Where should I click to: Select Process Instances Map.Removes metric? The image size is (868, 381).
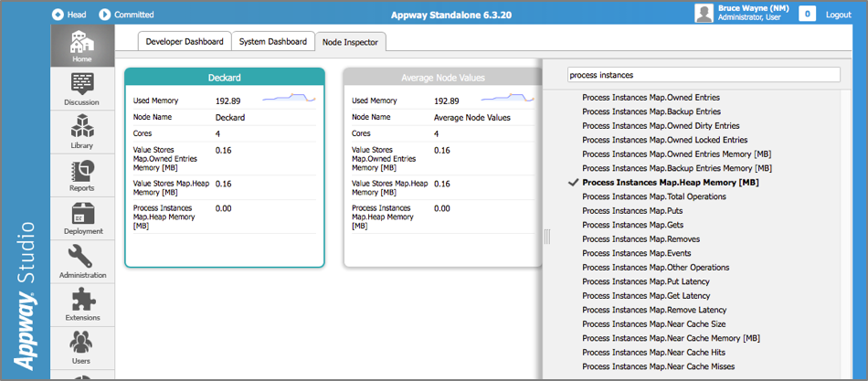[641, 239]
